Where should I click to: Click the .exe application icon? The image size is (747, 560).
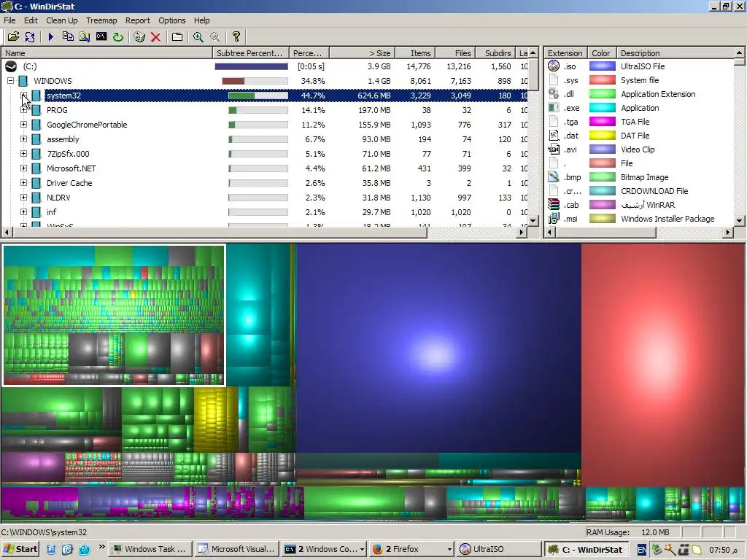554,108
